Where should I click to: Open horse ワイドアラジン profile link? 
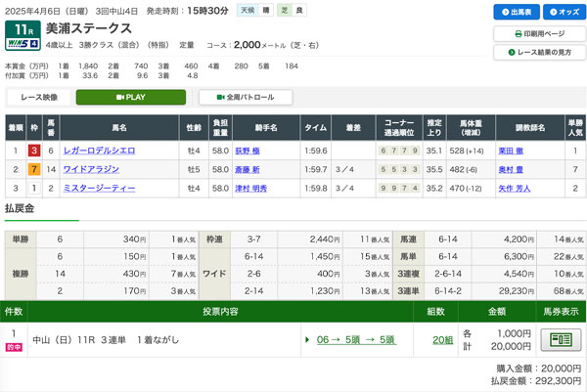click(x=92, y=168)
